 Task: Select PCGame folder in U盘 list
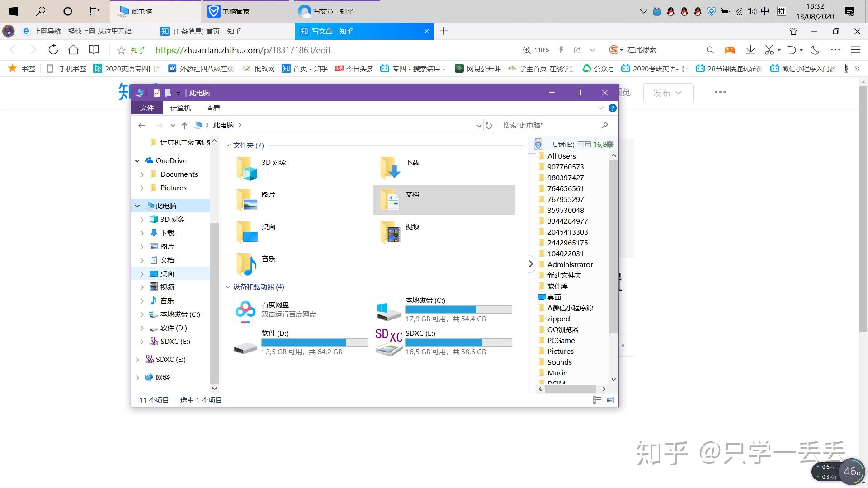tap(561, 340)
